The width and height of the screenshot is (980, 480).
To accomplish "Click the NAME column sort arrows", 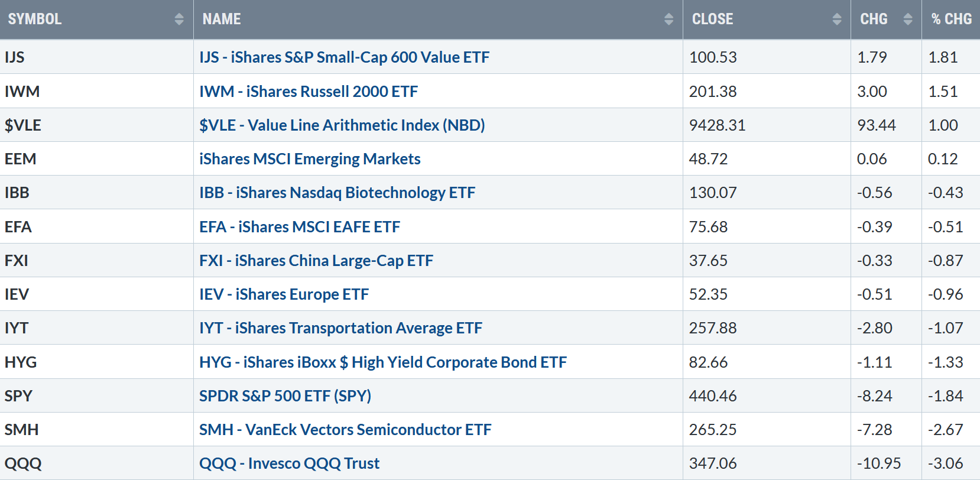I will pos(669,20).
